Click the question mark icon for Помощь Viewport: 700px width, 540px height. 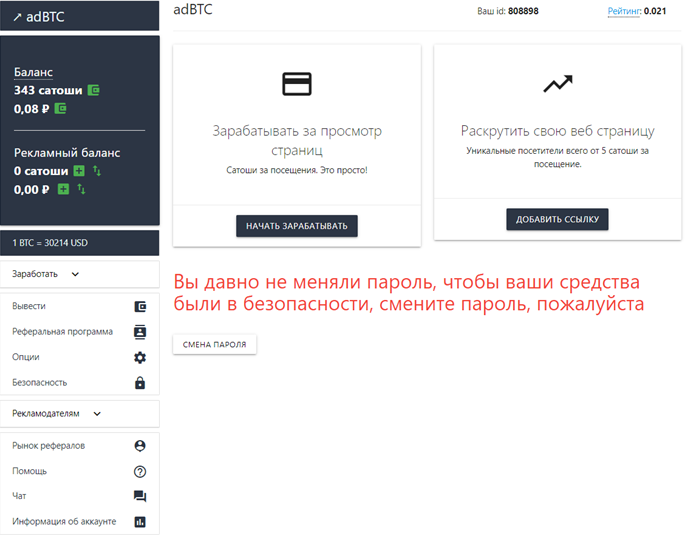pos(140,471)
